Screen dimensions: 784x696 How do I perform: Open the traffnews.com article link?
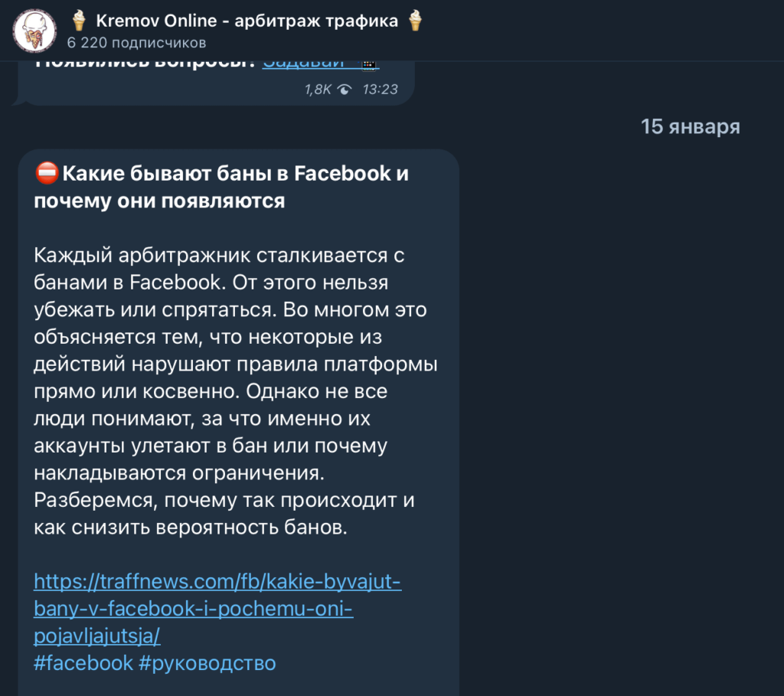(x=217, y=609)
